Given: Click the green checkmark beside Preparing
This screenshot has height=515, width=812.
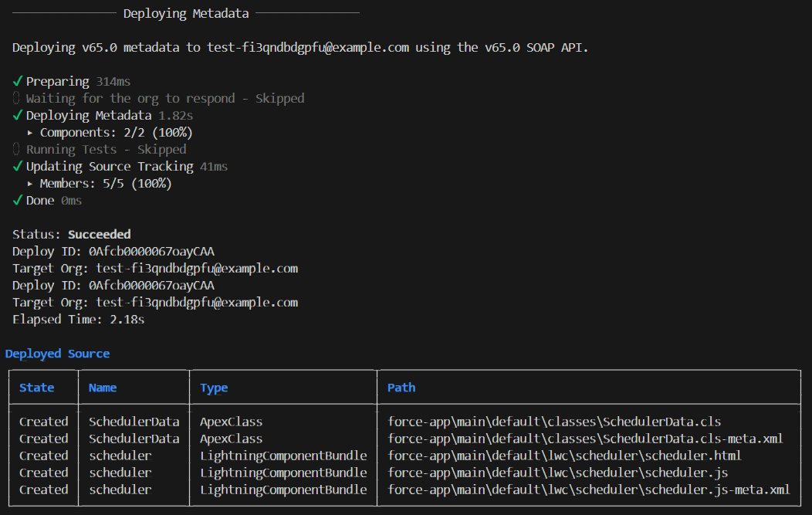Looking at the screenshot, I should (x=18, y=81).
